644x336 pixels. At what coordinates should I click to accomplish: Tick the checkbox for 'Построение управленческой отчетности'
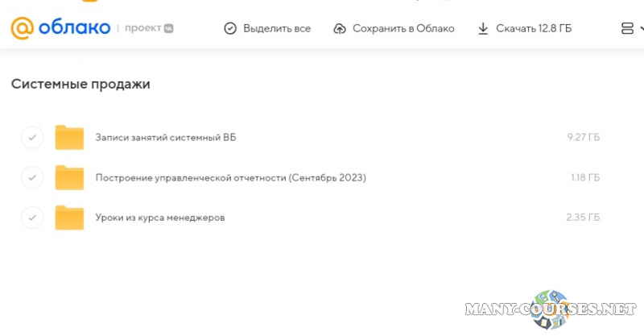[x=32, y=177]
